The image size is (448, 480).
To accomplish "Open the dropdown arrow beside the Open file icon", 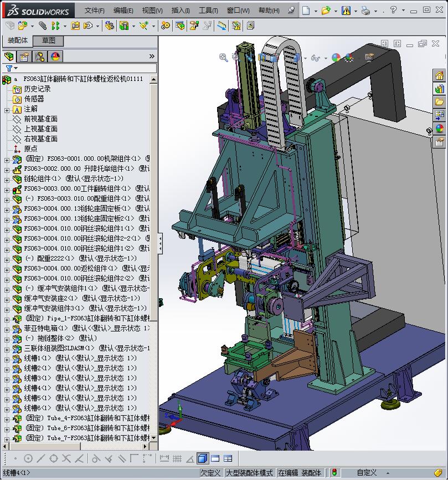I will [336, 11].
